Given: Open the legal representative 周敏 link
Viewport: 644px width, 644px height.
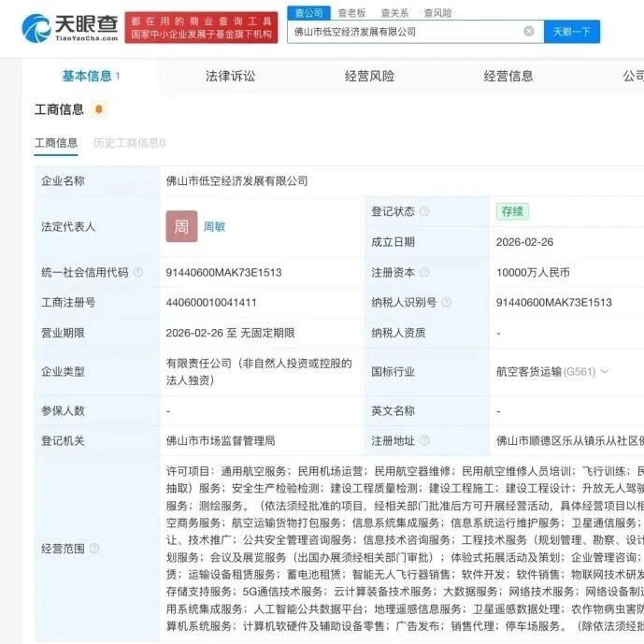Looking at the screenshot, I should [x=214, y=226].
